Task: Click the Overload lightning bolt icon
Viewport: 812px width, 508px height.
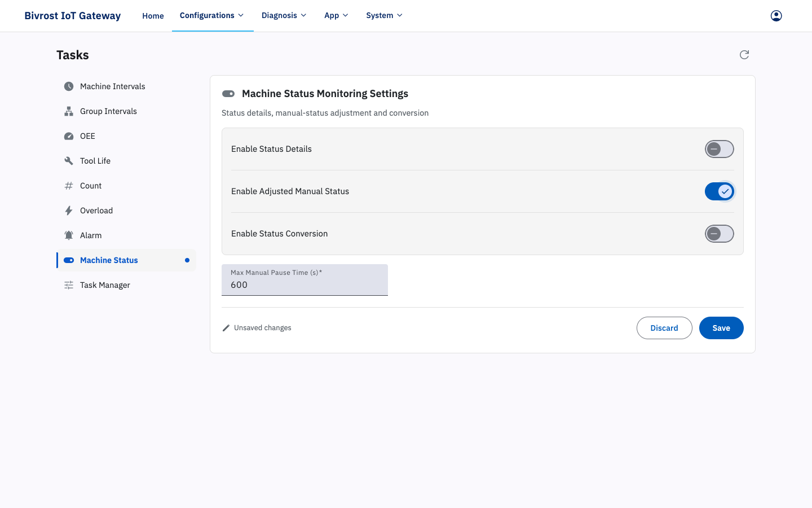Action: pyautogui.click(x=69, y=211)
